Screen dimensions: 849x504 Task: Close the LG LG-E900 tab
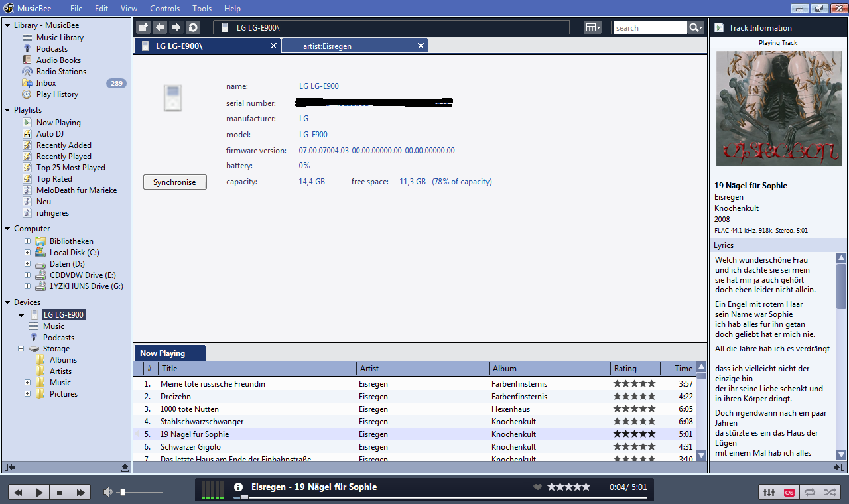(273, 46)
